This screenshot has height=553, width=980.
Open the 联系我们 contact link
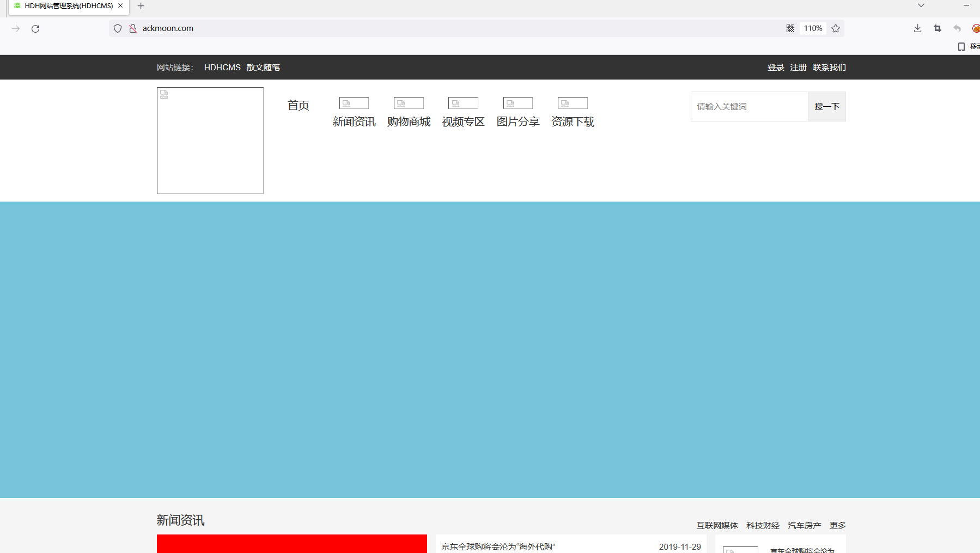coord(830,68)
